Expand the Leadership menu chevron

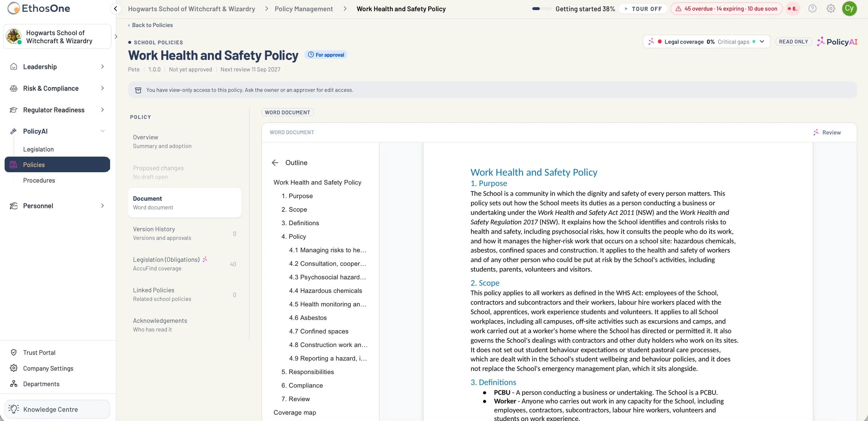(102, 67)
